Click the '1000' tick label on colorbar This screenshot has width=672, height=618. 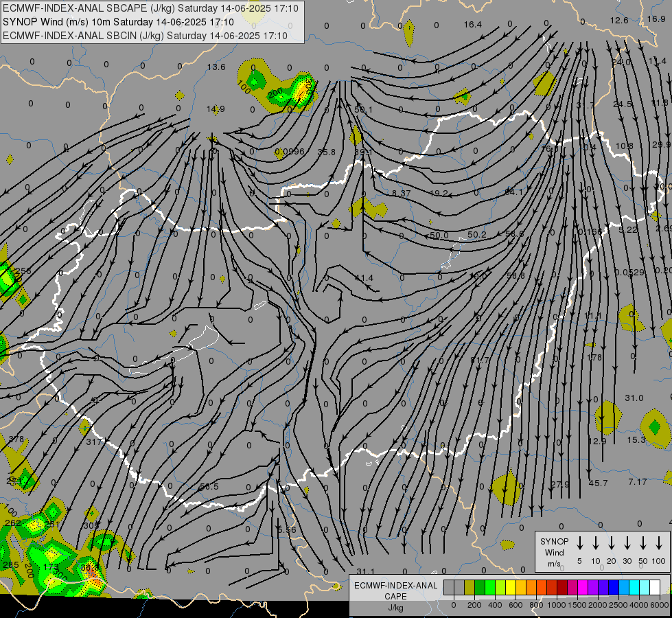coord(556,605)
